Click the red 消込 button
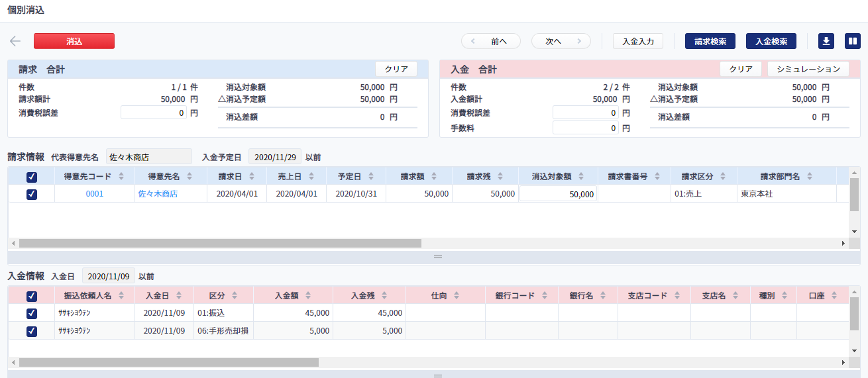868x378 pixels. [x=74, y=41]
